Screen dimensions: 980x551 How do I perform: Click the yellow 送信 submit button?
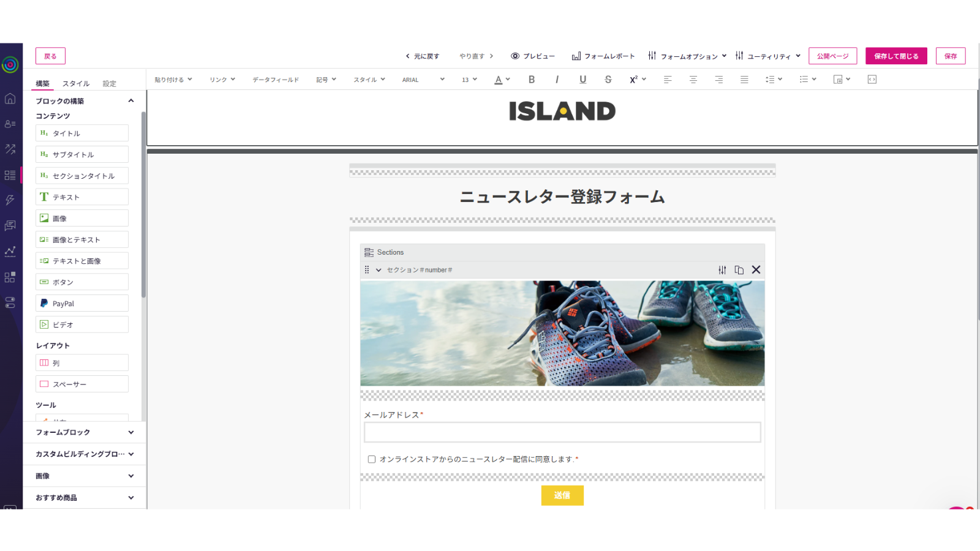tap(562, 495)
